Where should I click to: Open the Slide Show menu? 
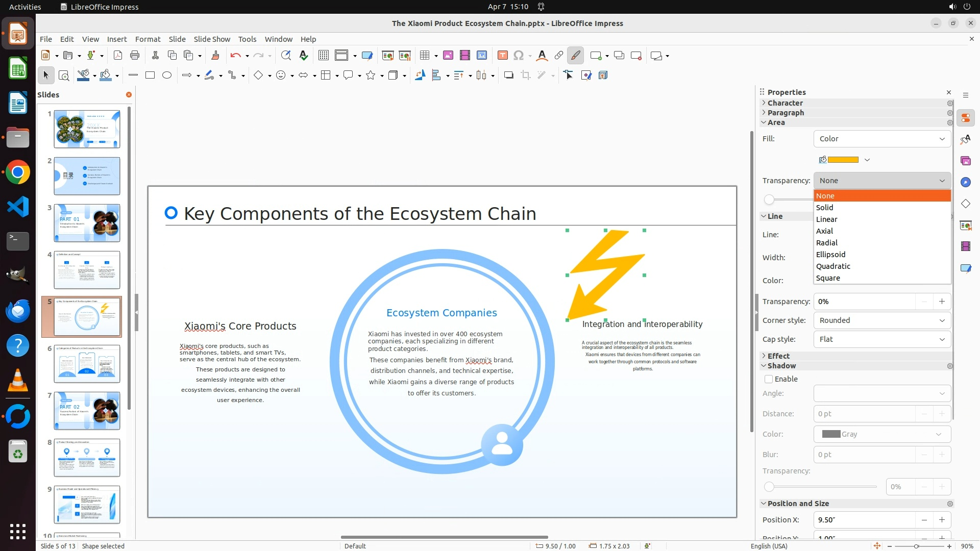tap(212, 39)
